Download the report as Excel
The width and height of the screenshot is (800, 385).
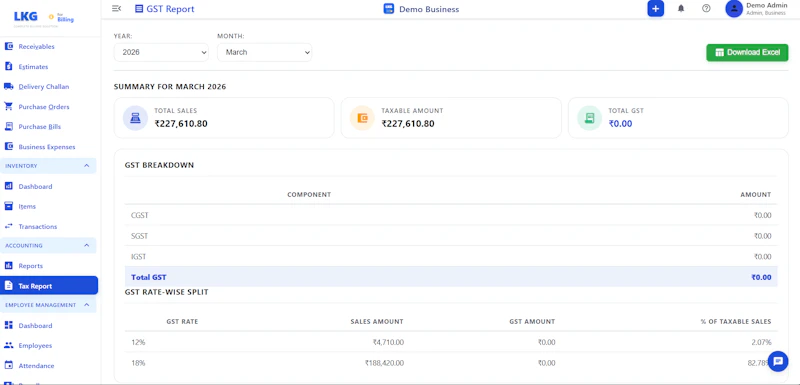pyautogui.click(x=747, y=53)
